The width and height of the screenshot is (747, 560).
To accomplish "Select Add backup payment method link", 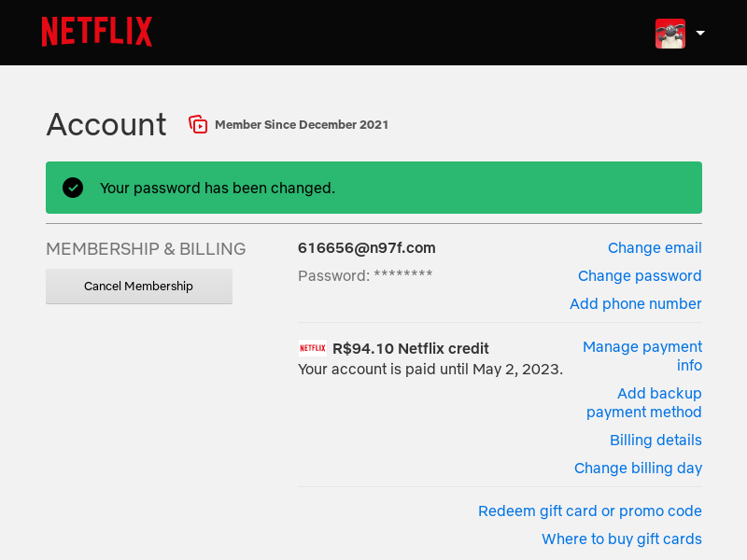I will (x=644, y=402).
